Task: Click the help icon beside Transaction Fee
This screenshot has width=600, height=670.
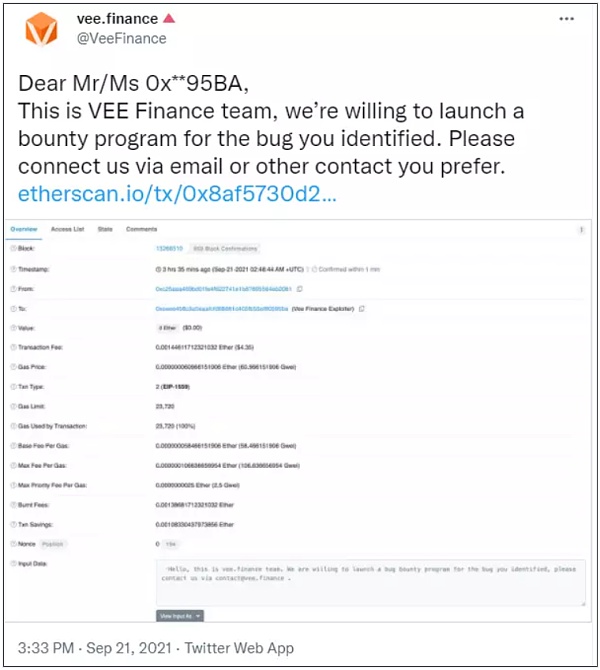Action: (13, 347)
